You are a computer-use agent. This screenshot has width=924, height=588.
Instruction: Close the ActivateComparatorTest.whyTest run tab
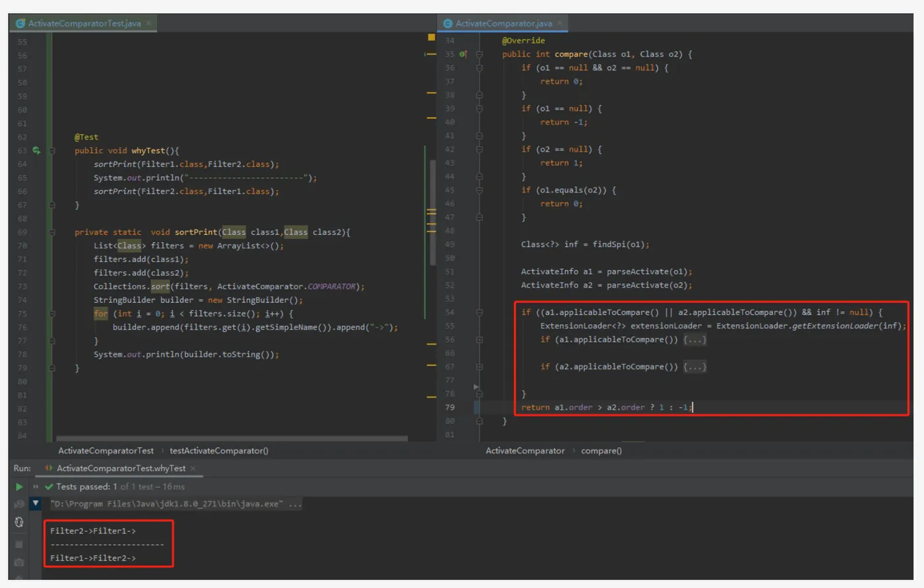coord(193,469)
